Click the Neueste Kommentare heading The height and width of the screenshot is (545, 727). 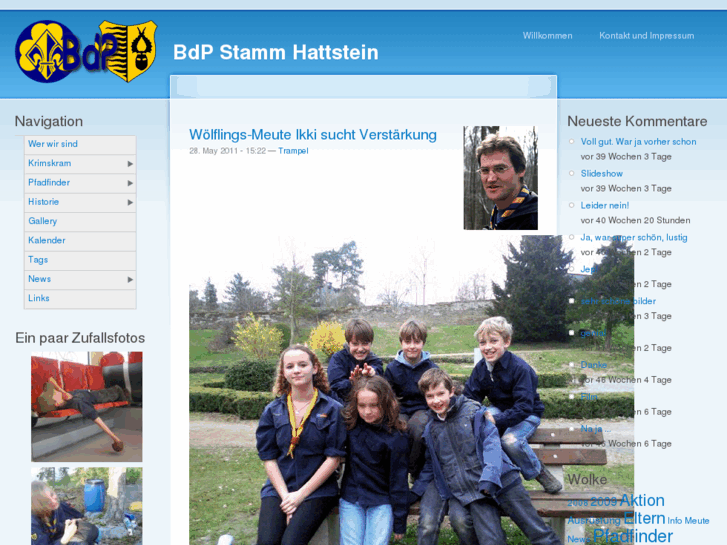click(x=637, y=122)
